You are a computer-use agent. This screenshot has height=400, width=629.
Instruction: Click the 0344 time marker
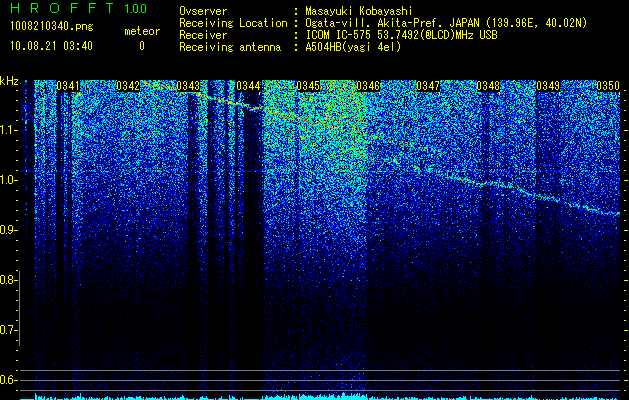point(248,86)
